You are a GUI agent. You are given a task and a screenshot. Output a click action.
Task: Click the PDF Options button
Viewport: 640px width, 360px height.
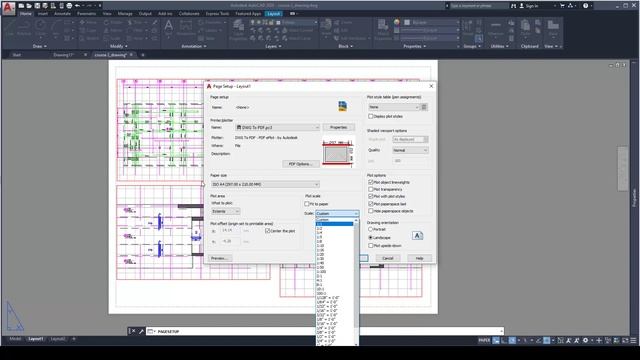click(300, 164)
